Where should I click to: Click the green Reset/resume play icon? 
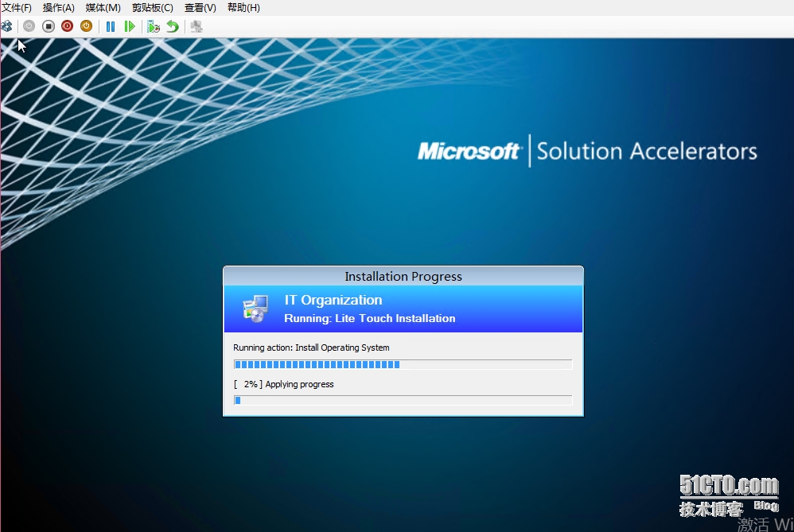click(130, 26)
